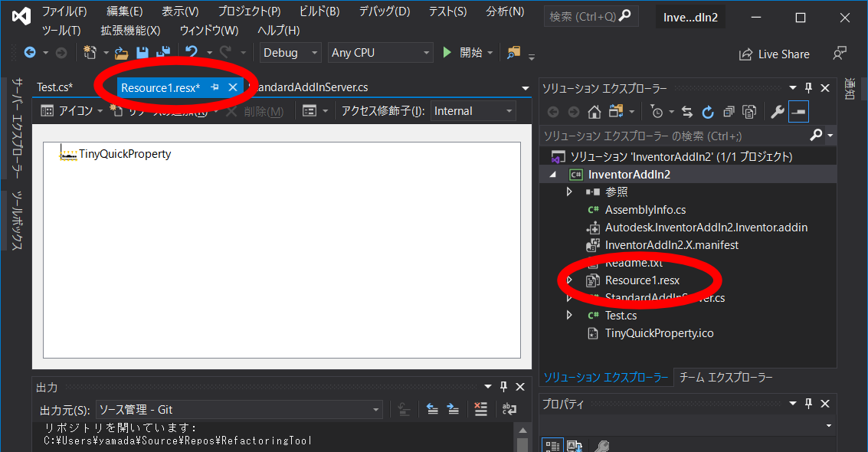Select the TinyQuickProperty icon resource
Image resolution: width=868 pixels, height=452 pixels.
[115, 154]
